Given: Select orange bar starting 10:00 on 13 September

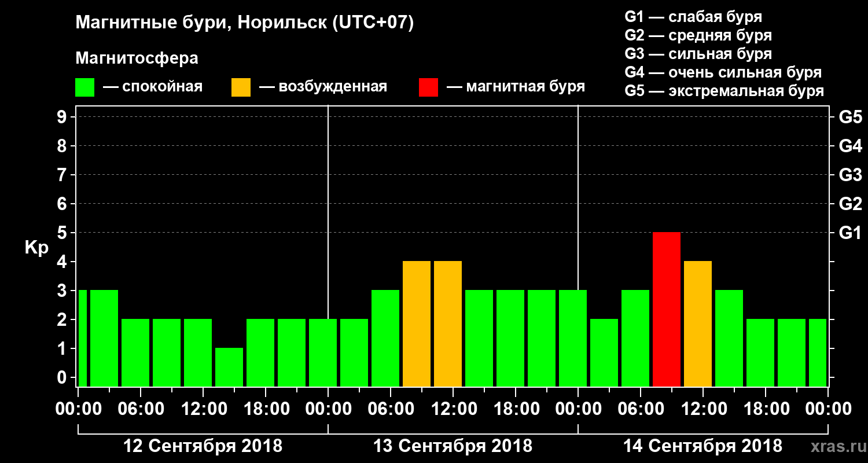Looking at the screenshot, I should (448, 324).
